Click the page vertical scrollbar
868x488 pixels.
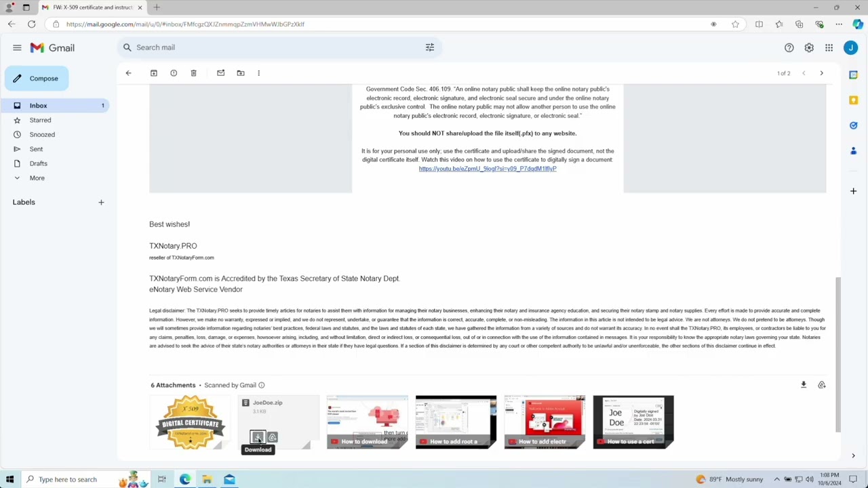tap(837, 354)
